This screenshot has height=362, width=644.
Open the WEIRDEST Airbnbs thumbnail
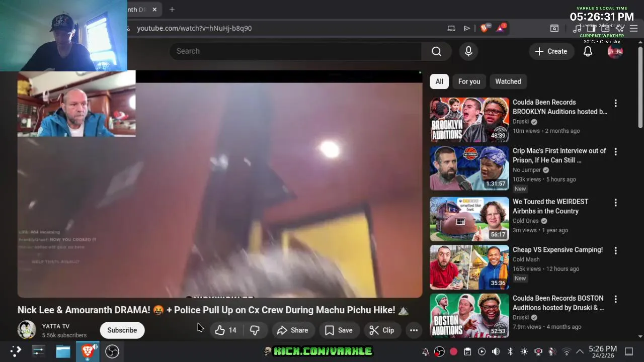tap(469, 219)
